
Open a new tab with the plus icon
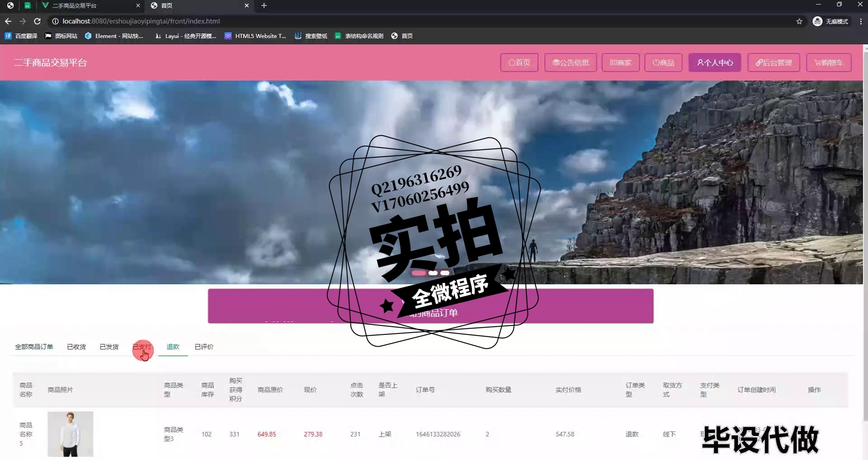264,5
